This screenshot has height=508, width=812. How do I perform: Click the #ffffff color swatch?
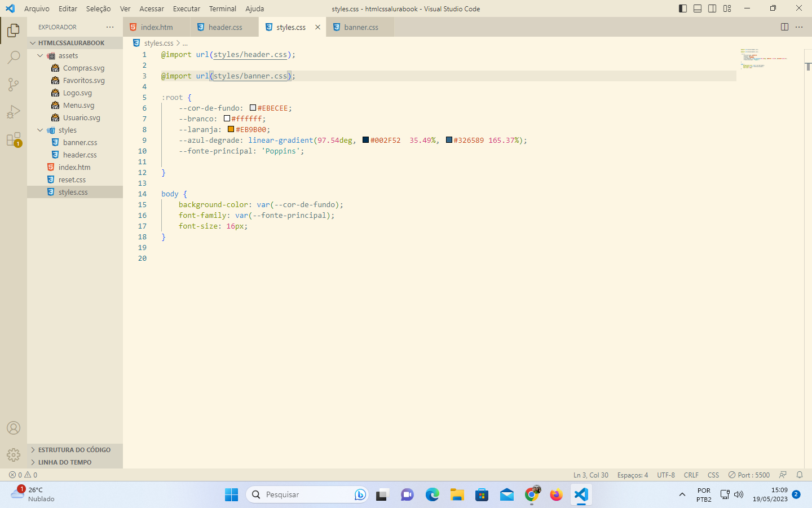(227, 119)
